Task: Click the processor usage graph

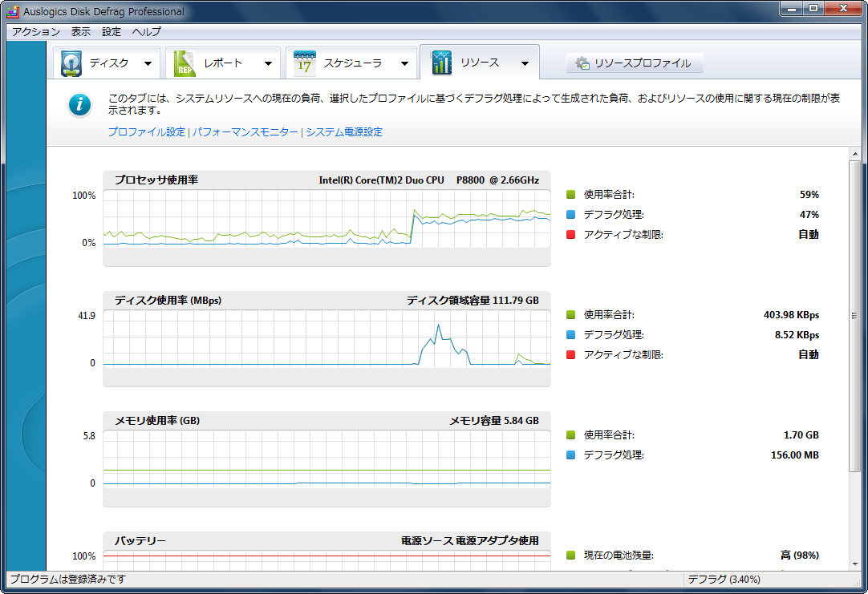Action: 327,219
